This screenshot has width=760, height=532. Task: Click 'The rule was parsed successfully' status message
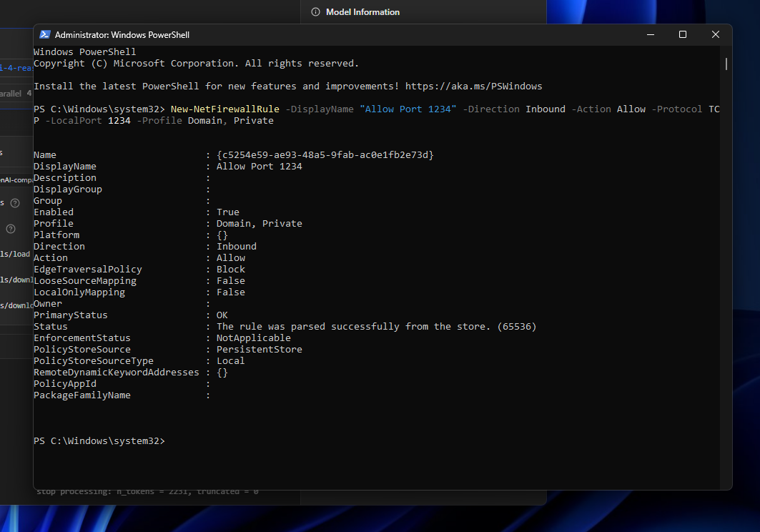377,326
